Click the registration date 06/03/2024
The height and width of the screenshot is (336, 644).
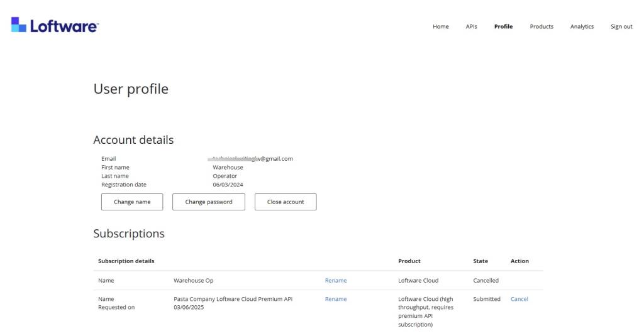[228, 185]
